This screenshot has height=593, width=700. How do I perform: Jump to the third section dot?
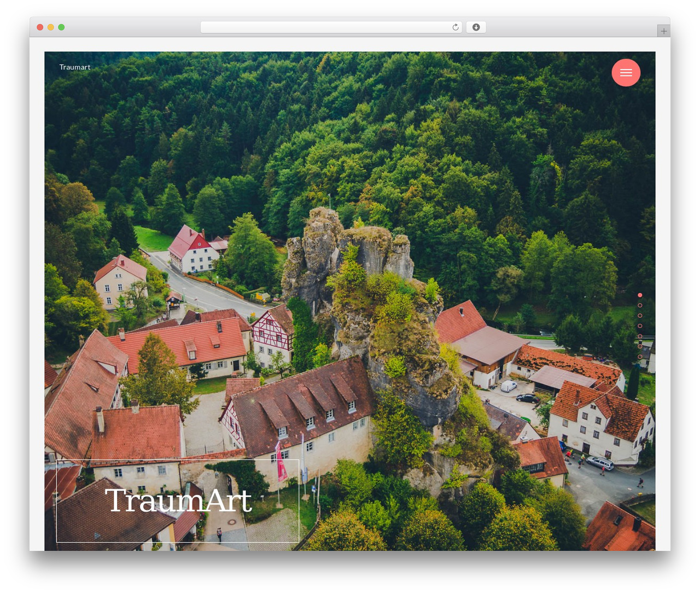coord(640,316)
